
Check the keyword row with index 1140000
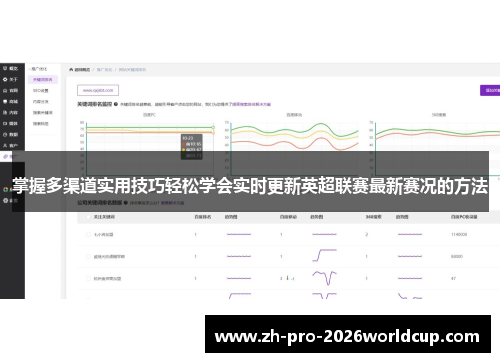[x=89, y=234]
